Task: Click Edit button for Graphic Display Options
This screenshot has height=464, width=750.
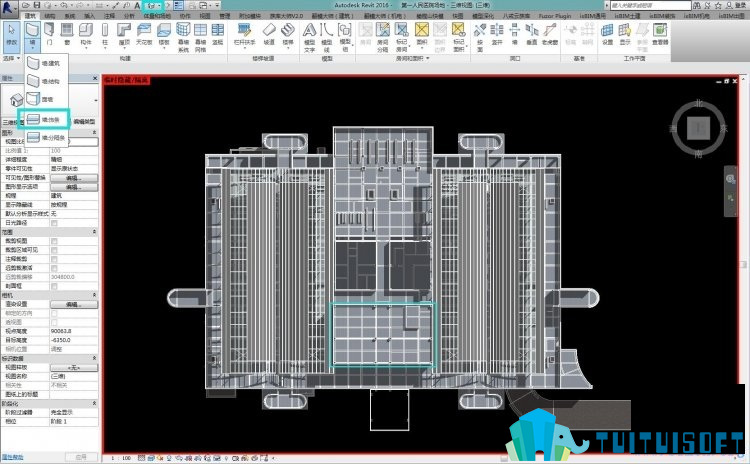Action: [x=74, y=187]
